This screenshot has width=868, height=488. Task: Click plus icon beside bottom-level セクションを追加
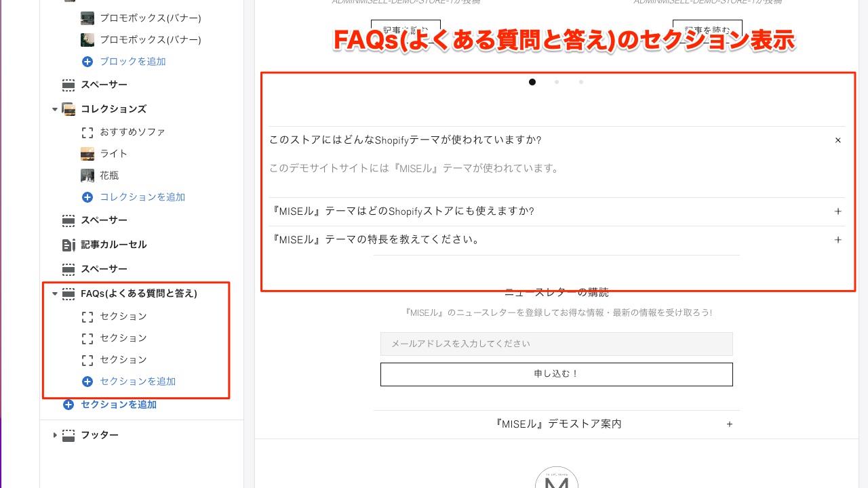click(68, 405)
